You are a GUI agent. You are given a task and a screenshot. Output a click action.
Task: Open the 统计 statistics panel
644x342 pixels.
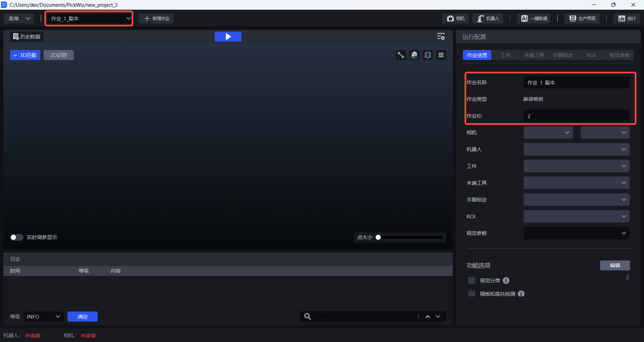(626, 19)
